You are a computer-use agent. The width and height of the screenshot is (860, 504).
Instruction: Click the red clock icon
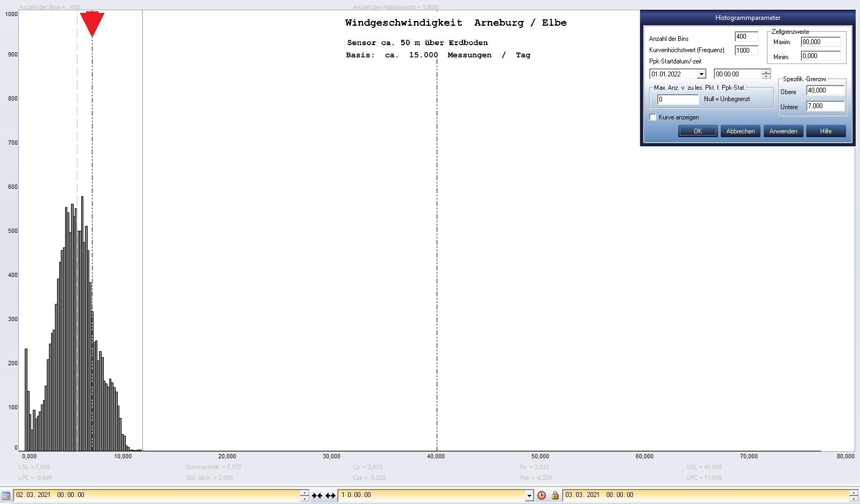click(x=542, y=495)
